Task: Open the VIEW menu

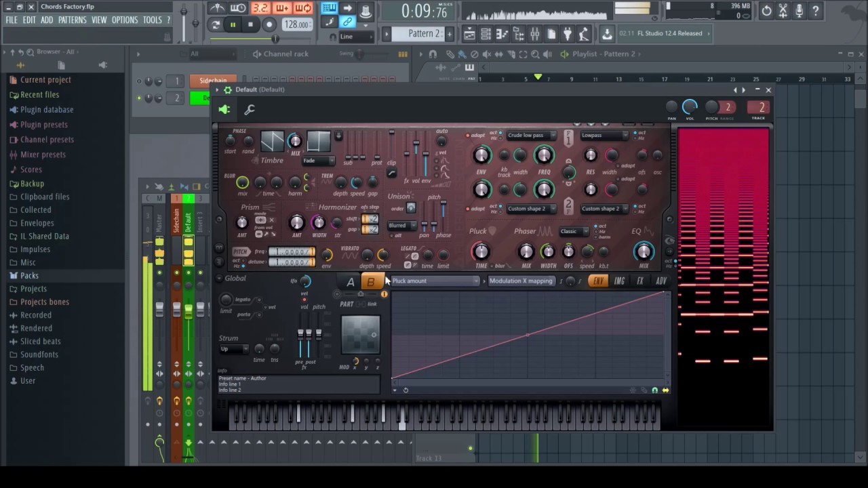Action: 99,20
